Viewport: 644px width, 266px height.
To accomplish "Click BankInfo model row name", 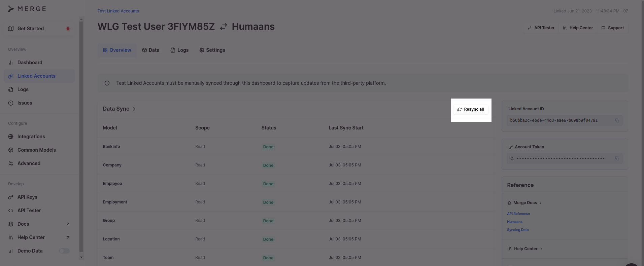I will click(x=111, y=147).
